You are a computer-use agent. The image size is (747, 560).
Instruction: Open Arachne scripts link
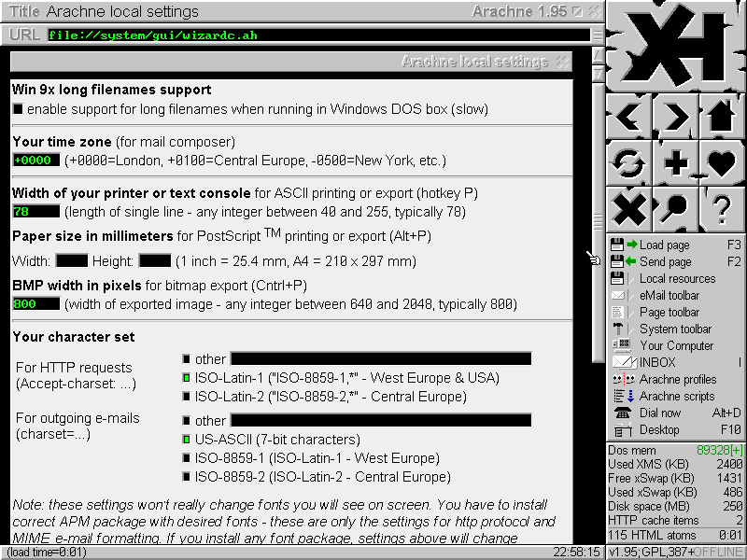677,396
